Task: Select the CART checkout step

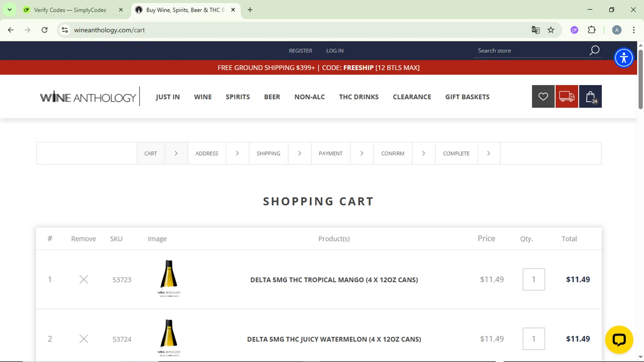Action: [151, 153]
